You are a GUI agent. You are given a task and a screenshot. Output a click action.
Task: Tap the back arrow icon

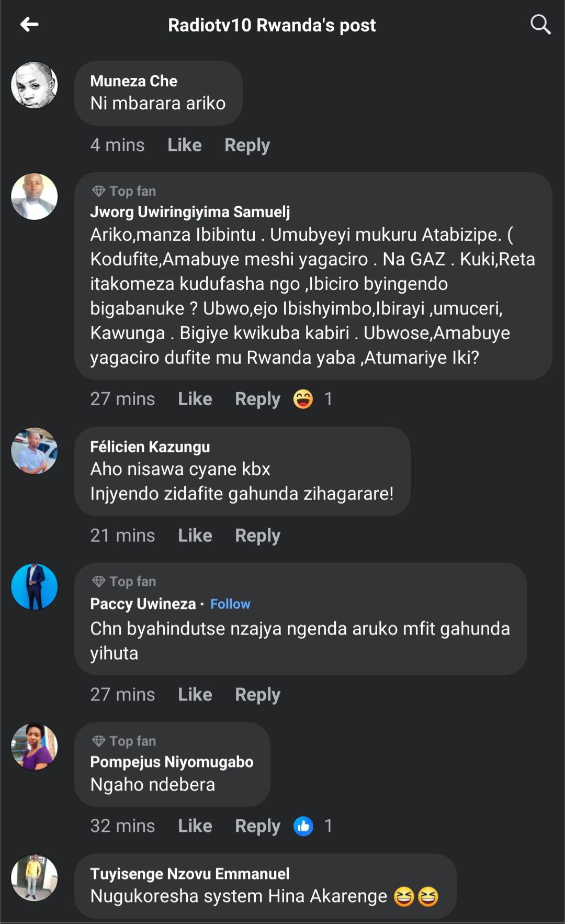[x=29, y=25]
